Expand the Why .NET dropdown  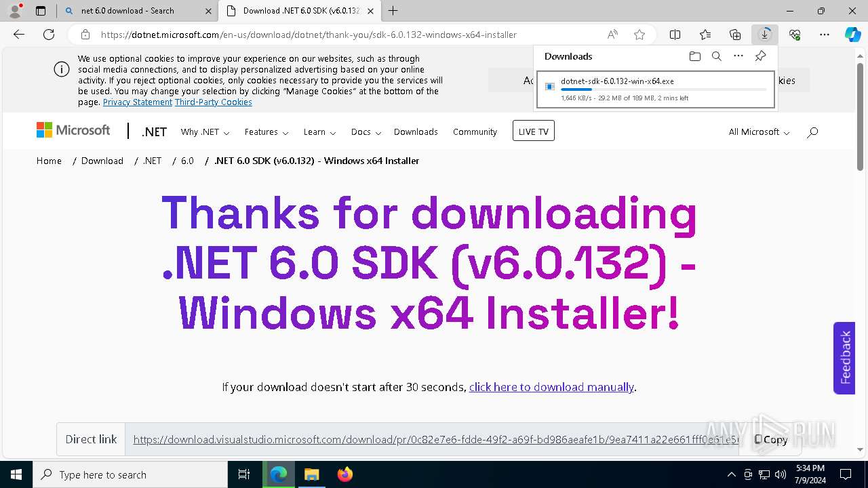click(205, 132)
